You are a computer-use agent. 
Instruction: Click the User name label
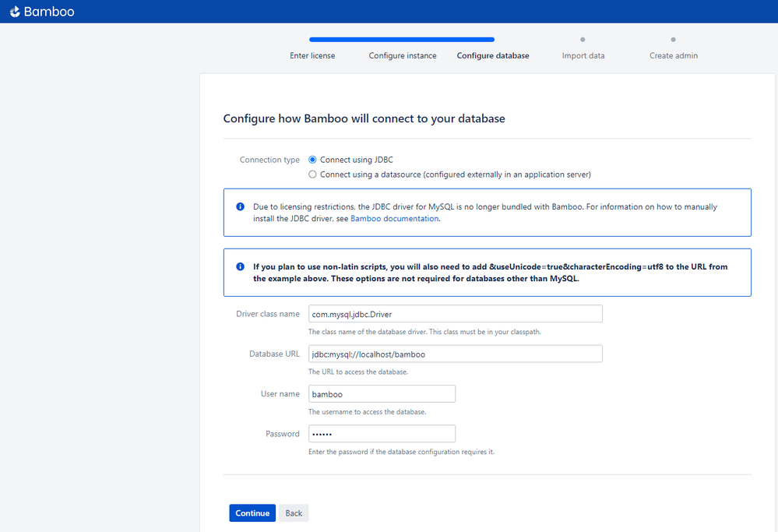(x=280, y=393)
